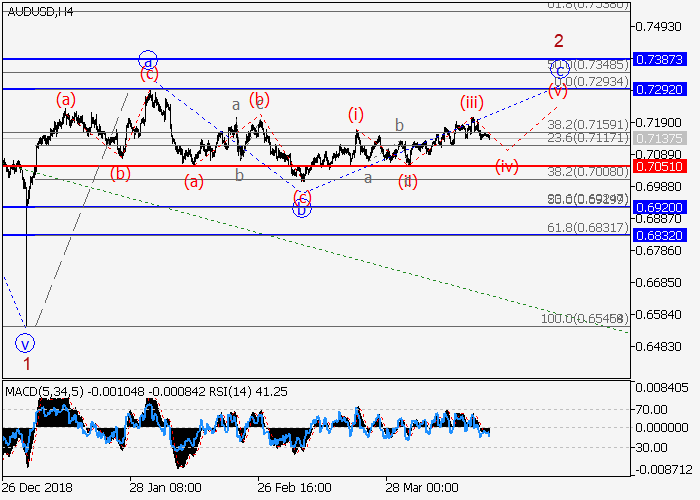Select the blue circled 'b' wave marker
This screenshot has height=500, width=700.
pyautogui.click(x=301, y=208)
